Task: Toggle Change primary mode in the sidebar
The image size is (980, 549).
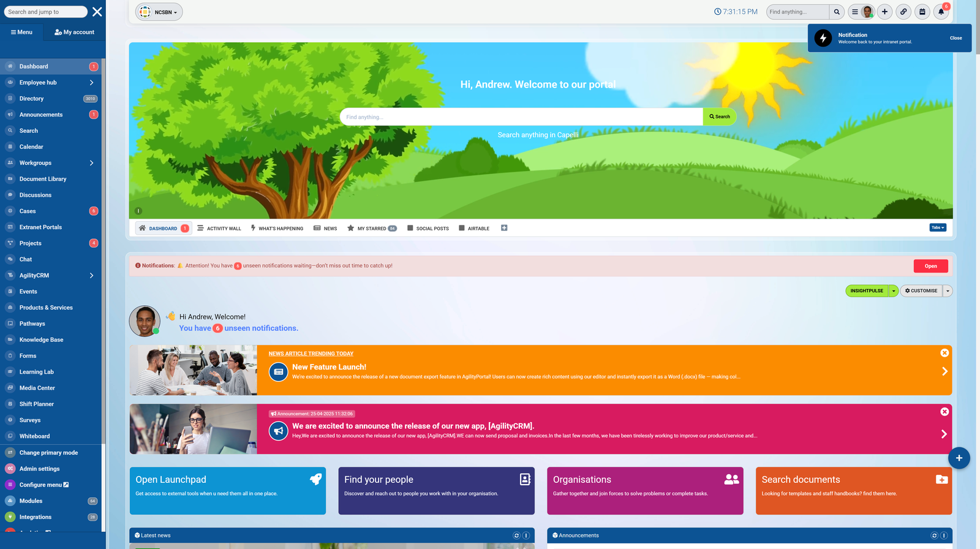Action: 48,453
